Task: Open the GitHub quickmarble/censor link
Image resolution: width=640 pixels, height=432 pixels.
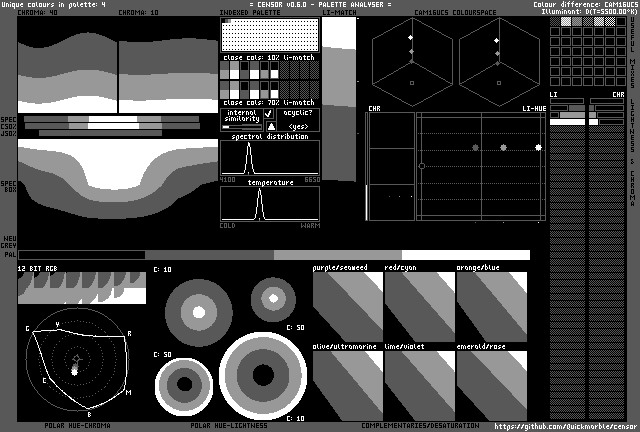Action: tap(565, 426)
